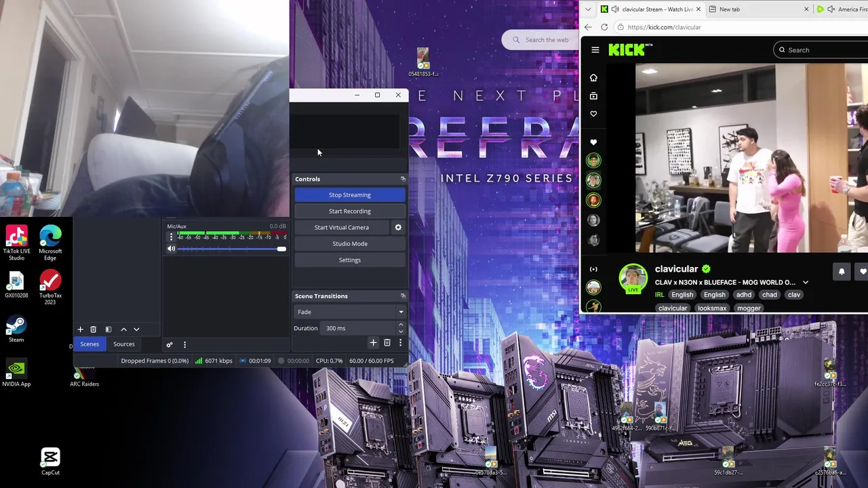Click the Kick Search field
The image size is (868, 488).
(821, 50)
